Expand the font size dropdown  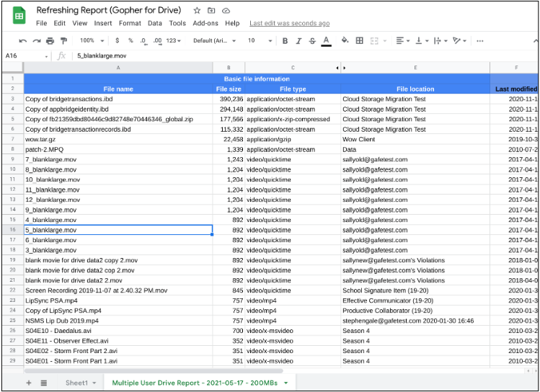pos(258,41)
